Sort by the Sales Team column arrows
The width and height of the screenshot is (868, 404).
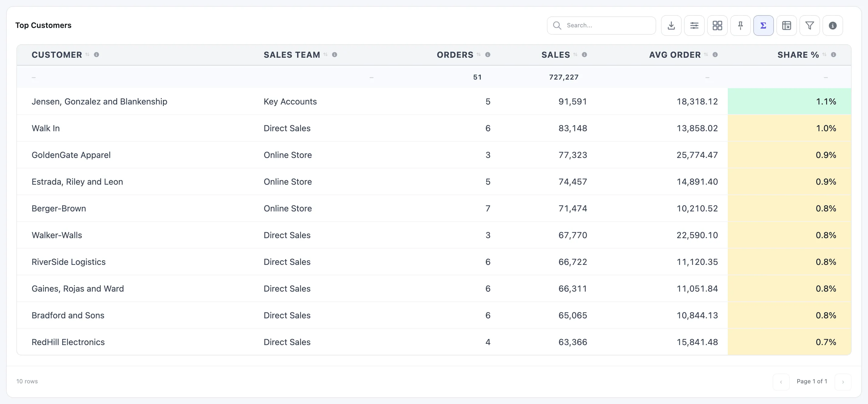point(325,54)
